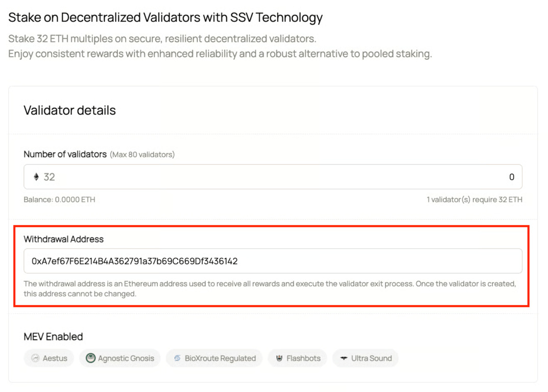
Task: Toggle the Ultra Sound relay label
Action: point(371,358)
